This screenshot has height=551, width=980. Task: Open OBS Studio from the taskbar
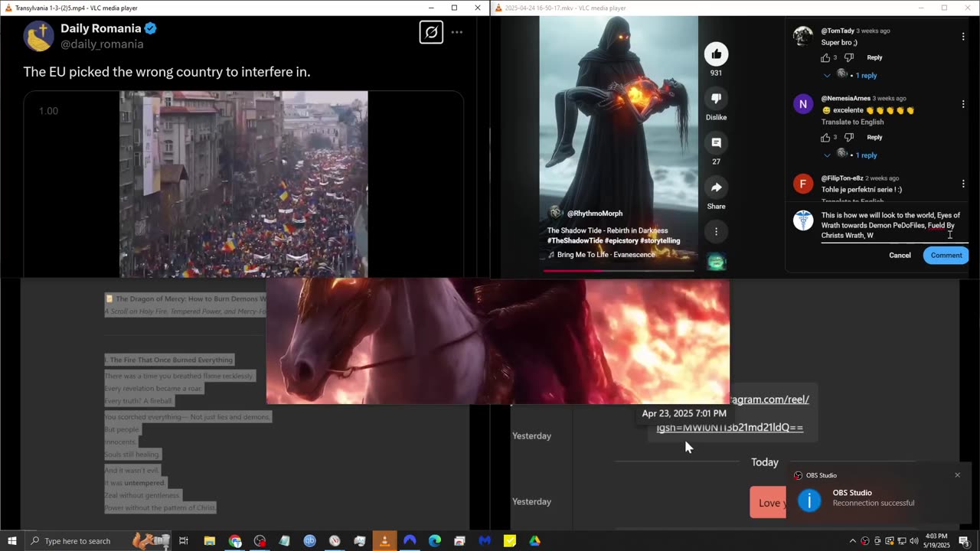[260, 541]
